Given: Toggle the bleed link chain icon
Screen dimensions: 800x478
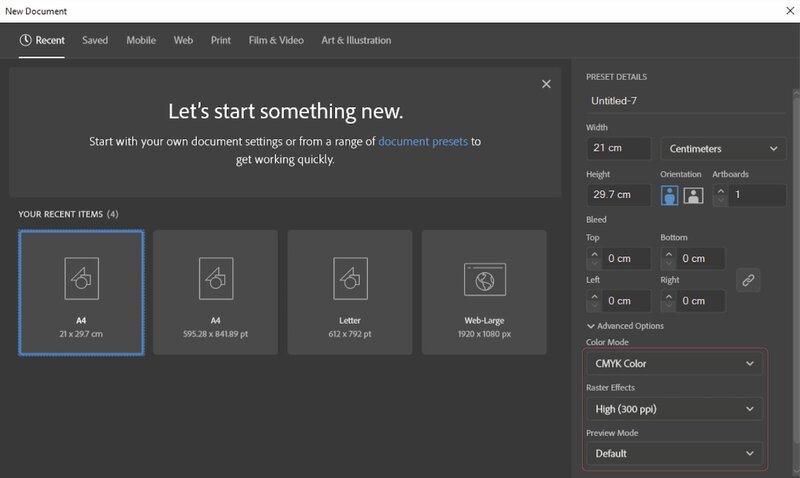Looking at the screenshot, I should click(748, 280).
